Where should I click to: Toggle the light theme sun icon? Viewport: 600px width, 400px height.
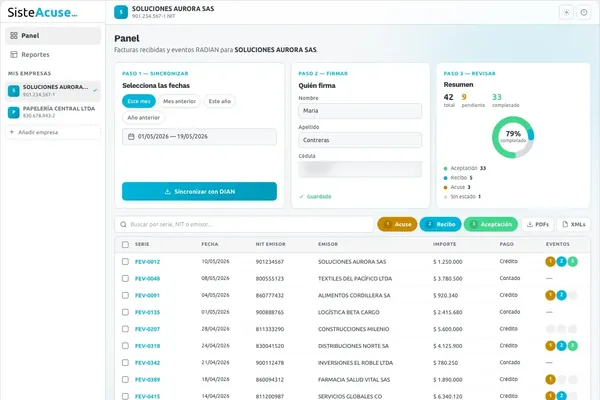[x=566, y=12]
